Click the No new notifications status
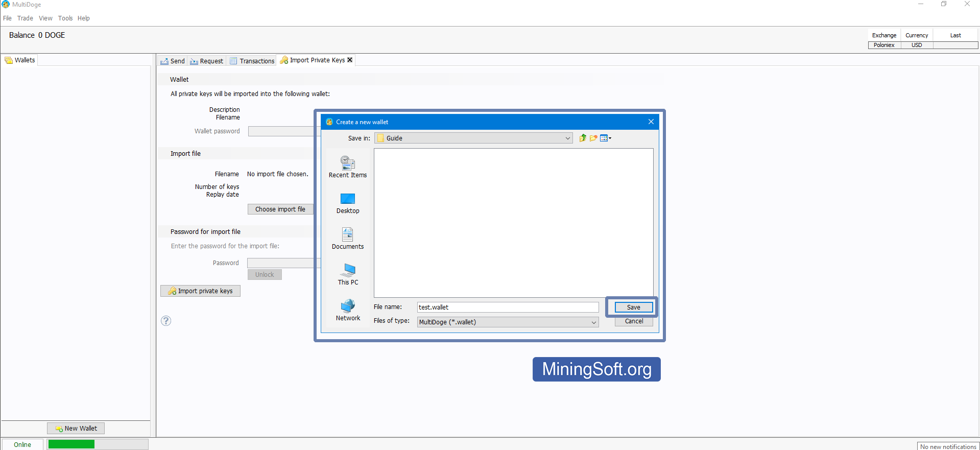This screenshot has width=980, height=450. click(948, 446)
